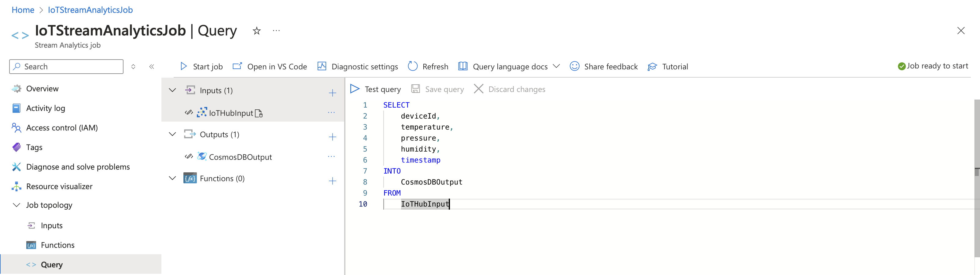Open Access control (IAM)

pos(62,128)
